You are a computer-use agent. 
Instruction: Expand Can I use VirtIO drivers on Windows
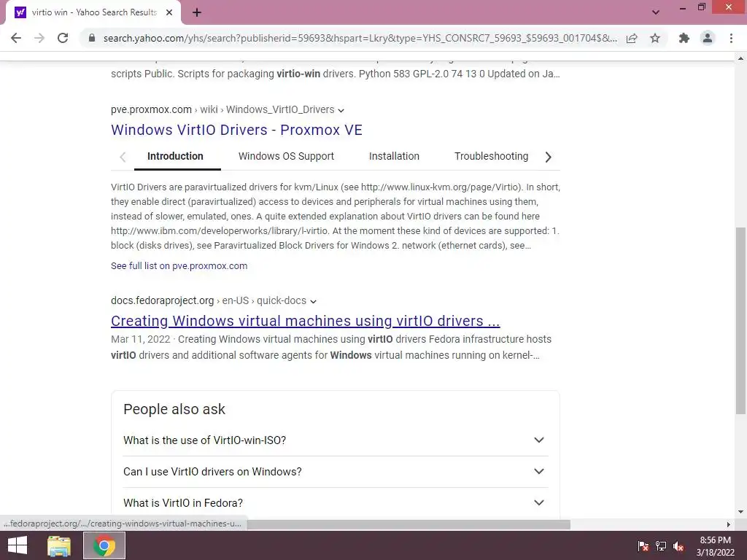336,472
